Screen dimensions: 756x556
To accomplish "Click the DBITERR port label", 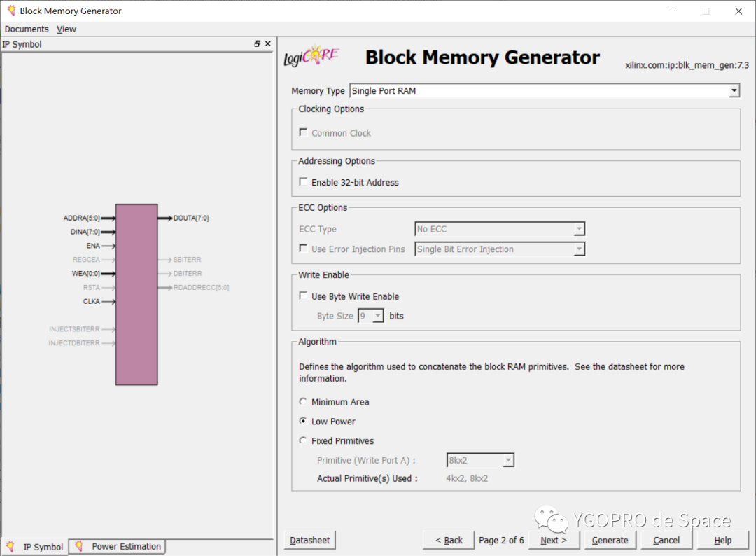I will click(x=188, y=273).
